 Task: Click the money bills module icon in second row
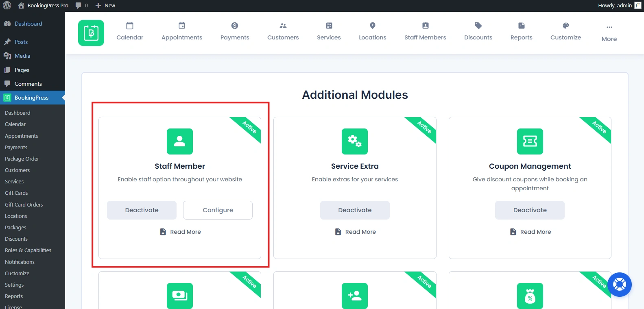[180, 296]
